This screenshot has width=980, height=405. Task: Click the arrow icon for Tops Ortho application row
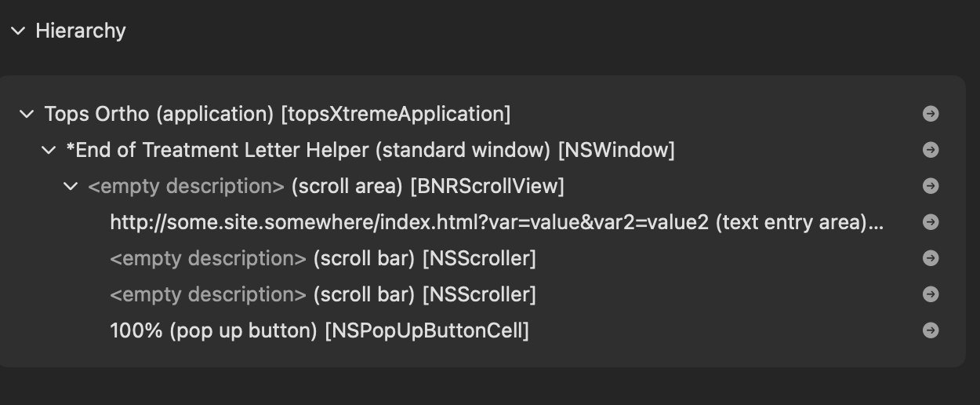pos(931,114)
